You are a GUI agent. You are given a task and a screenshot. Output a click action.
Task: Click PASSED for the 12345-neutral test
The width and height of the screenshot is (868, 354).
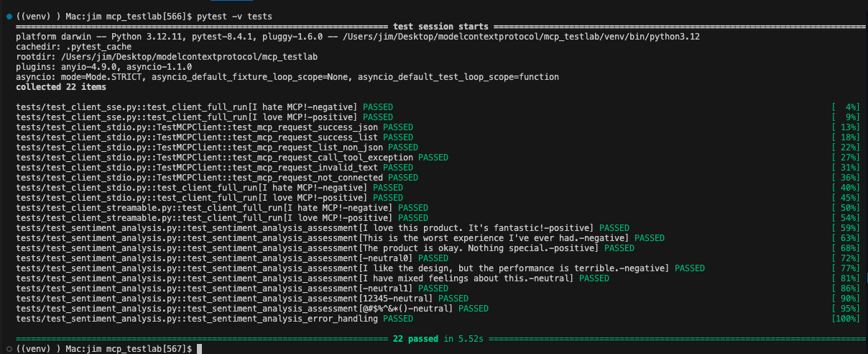tap(453, 299)
